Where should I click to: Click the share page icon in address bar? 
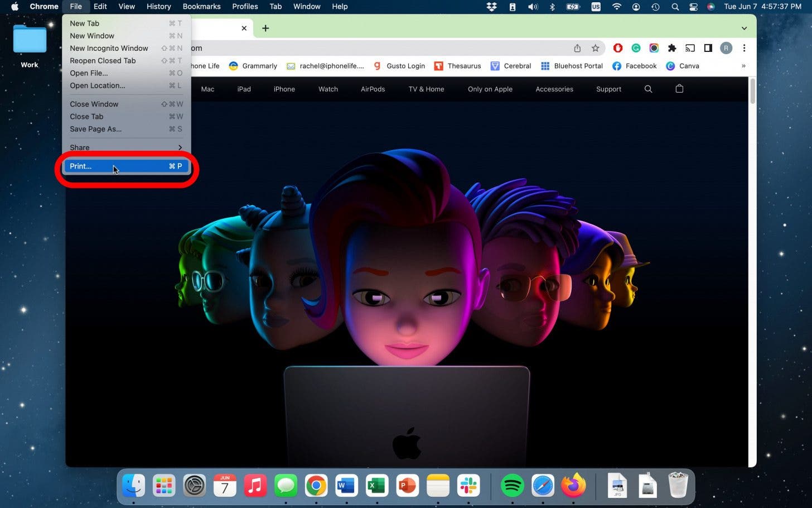[x=577, y=48]
